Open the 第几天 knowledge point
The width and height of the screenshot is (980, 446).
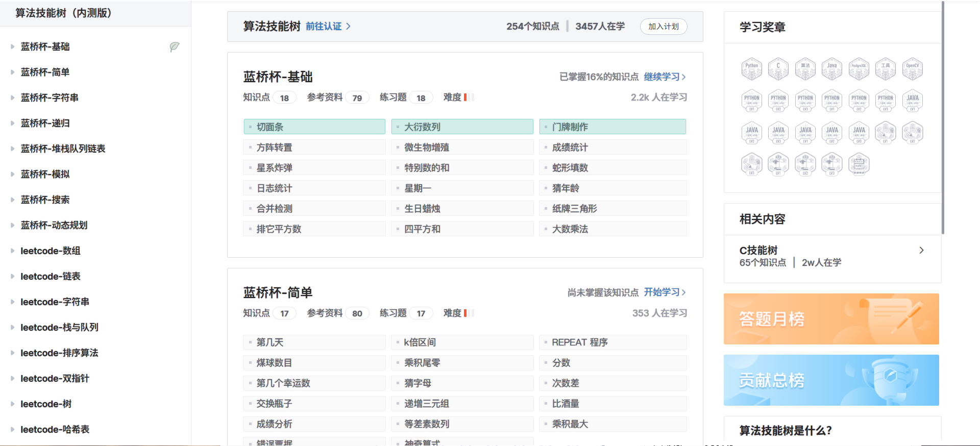point(314,342)
